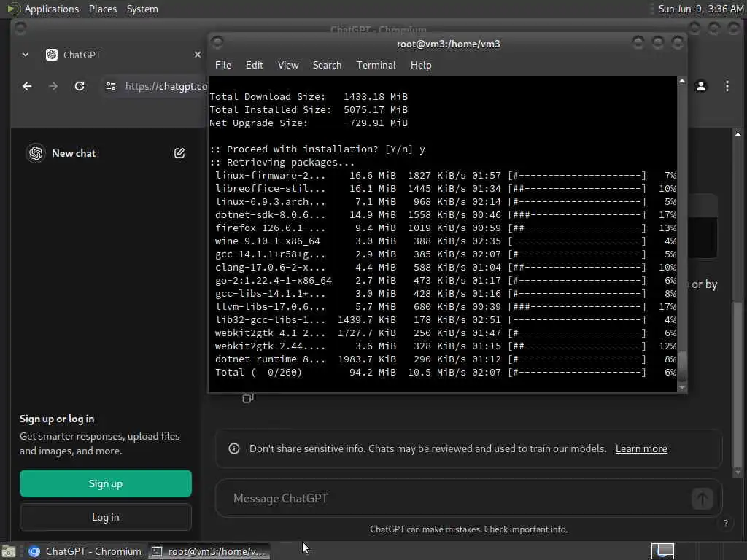Click the clock showing Sun Jun 9
This screenshot has width=747, height=560.
click(x=700, y=9)
